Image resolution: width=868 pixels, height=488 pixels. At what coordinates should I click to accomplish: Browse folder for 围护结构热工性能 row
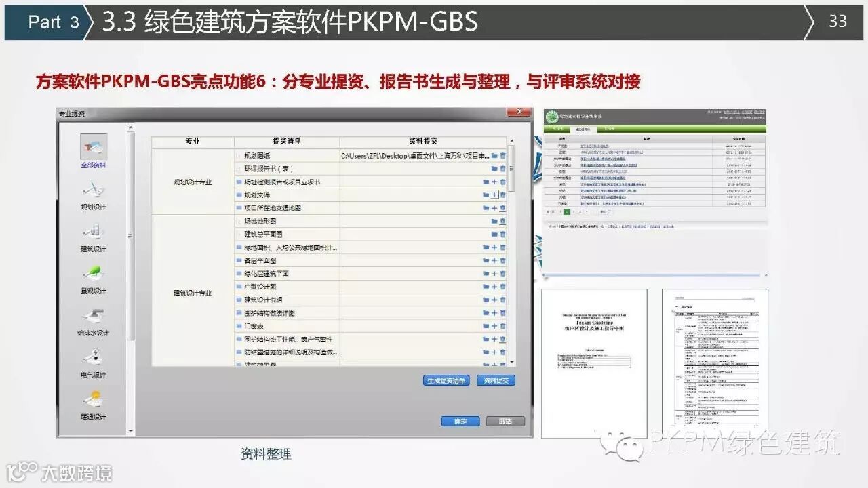486,339
